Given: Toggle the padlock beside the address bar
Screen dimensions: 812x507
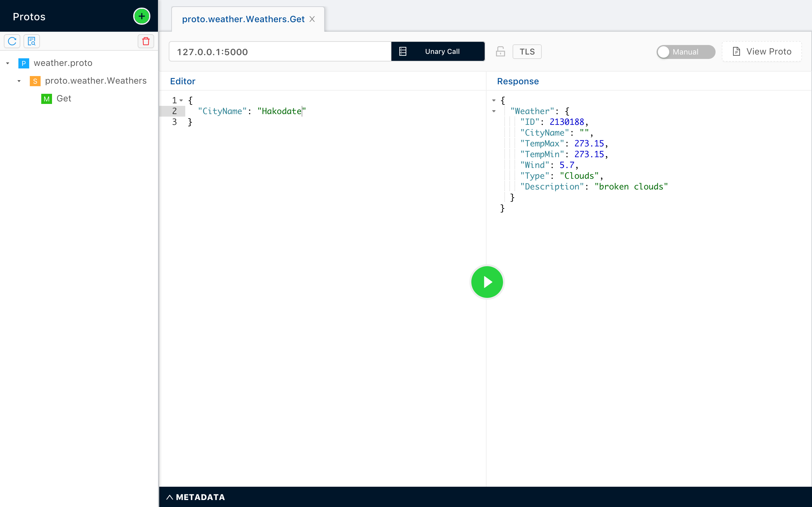Looking at the screenshot, I should [500, 52].
